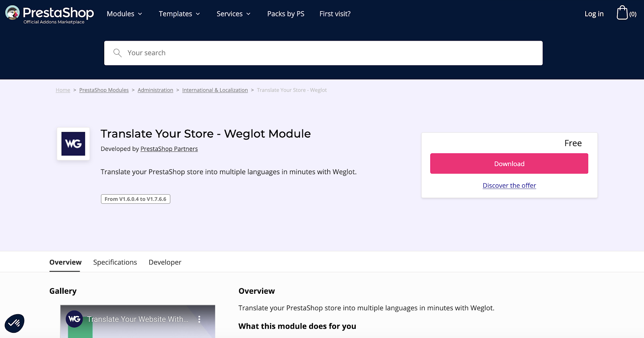Click What this module does for you heading
This screenshot has height=338, width=644.
click(297, 326)
